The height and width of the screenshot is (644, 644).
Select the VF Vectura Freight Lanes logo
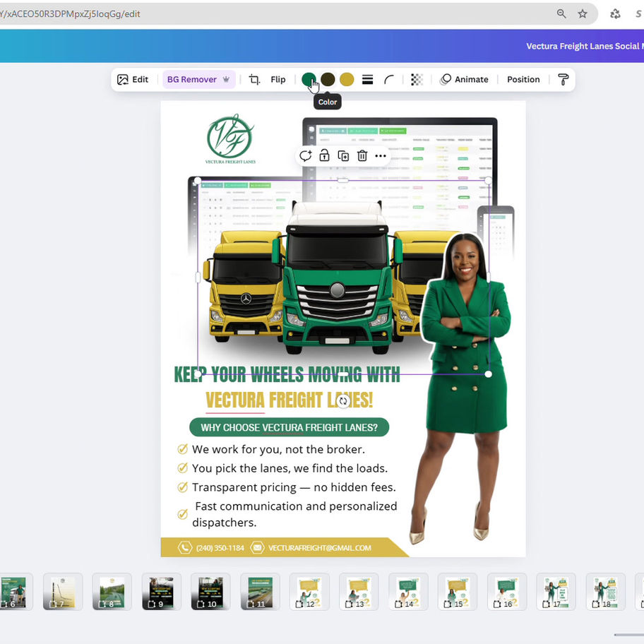tap(230, 139)
